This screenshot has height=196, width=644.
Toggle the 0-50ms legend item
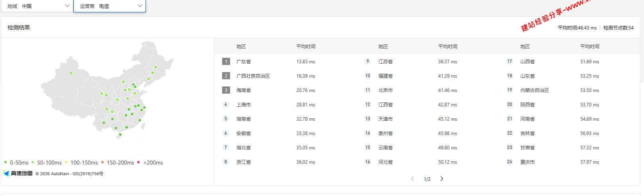16,163
